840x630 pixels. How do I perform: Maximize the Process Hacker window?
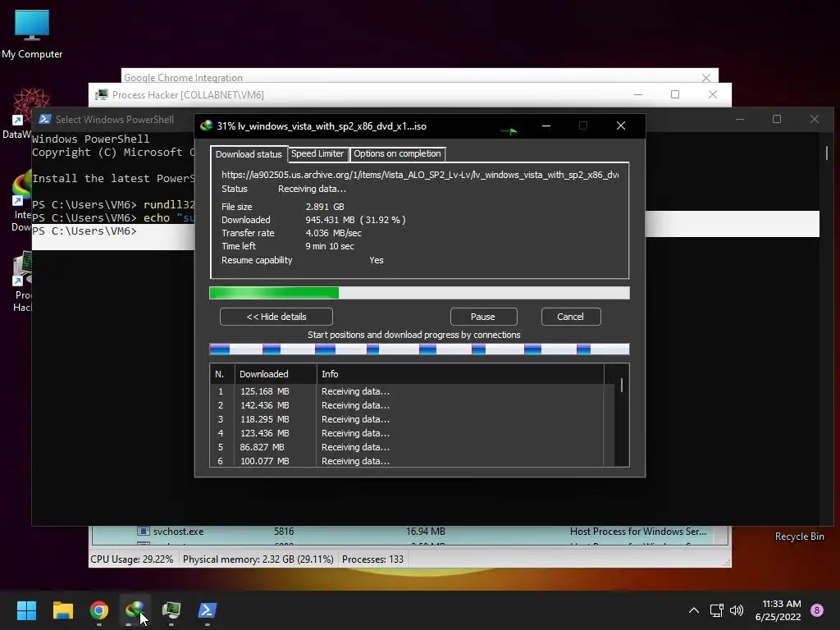(675, 95)
